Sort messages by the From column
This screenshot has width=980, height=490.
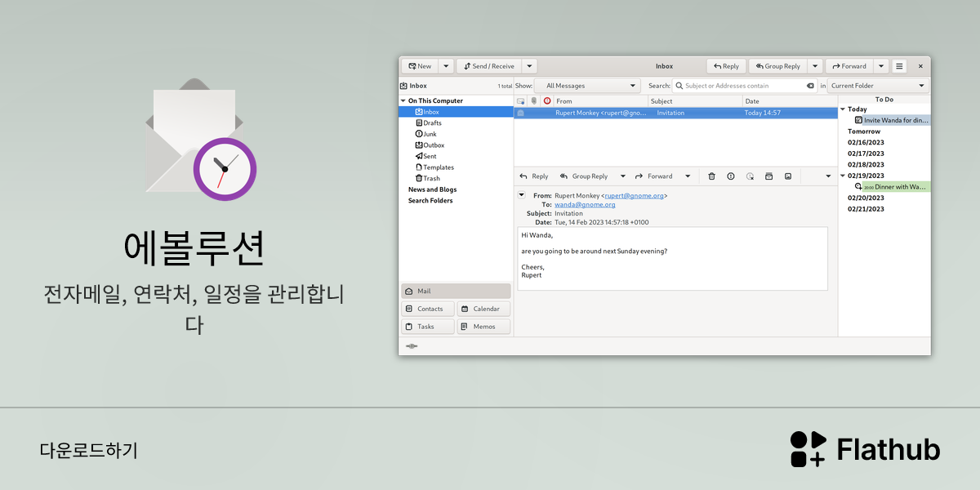tap(601, 101)
